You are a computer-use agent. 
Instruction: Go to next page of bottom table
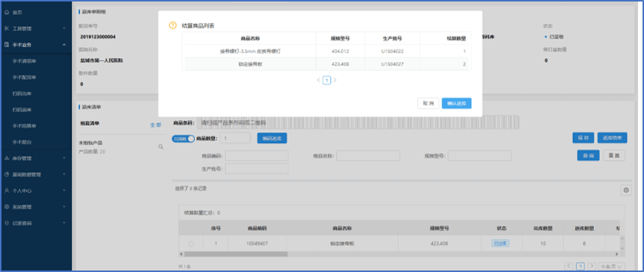click(x=592, y=266)
